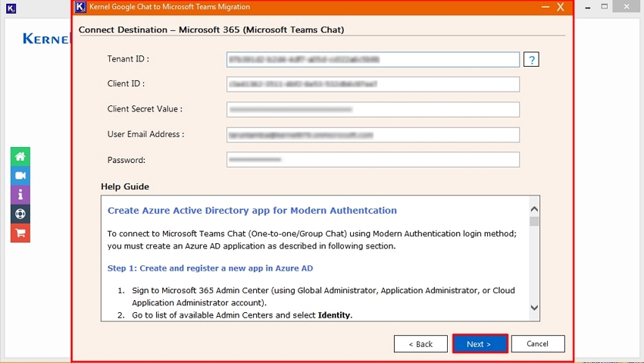Click the 'Tenant ID :' label
The width and height of the screenshot is (644, 363).
point(128,58)
